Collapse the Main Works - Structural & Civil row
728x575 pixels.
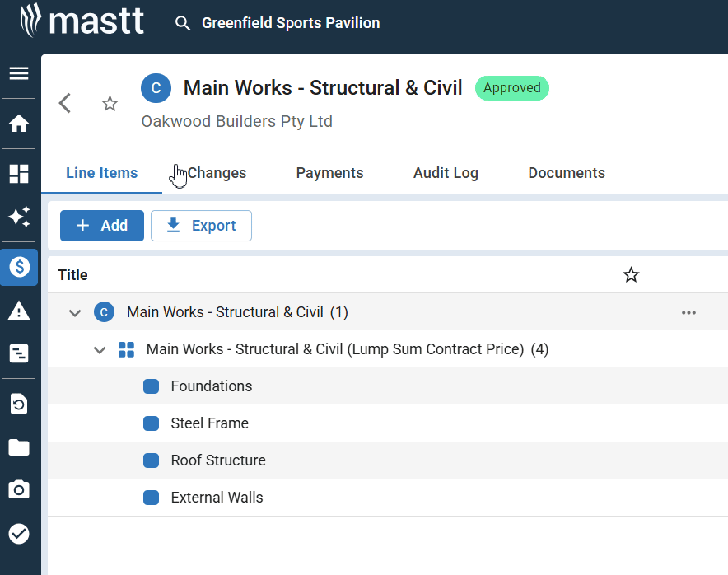(x=75, y=312)
